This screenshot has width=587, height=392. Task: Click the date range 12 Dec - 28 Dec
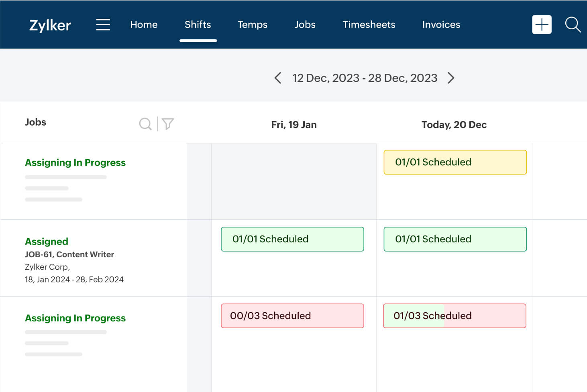coord(365,78)
